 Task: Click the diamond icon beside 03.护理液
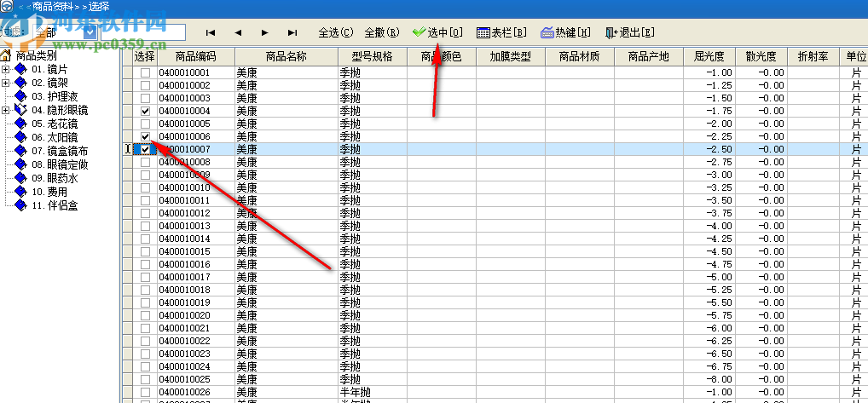[x=20, y=96]
